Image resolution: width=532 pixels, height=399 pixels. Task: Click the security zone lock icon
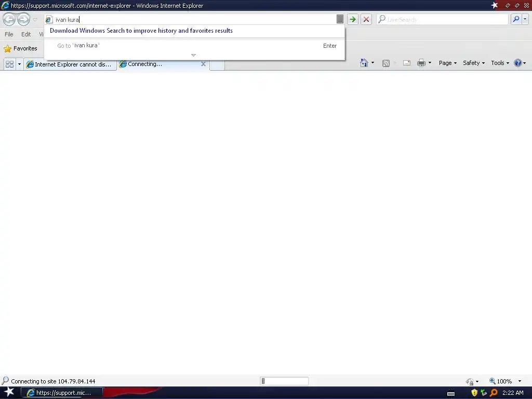[x=470, y=381]
